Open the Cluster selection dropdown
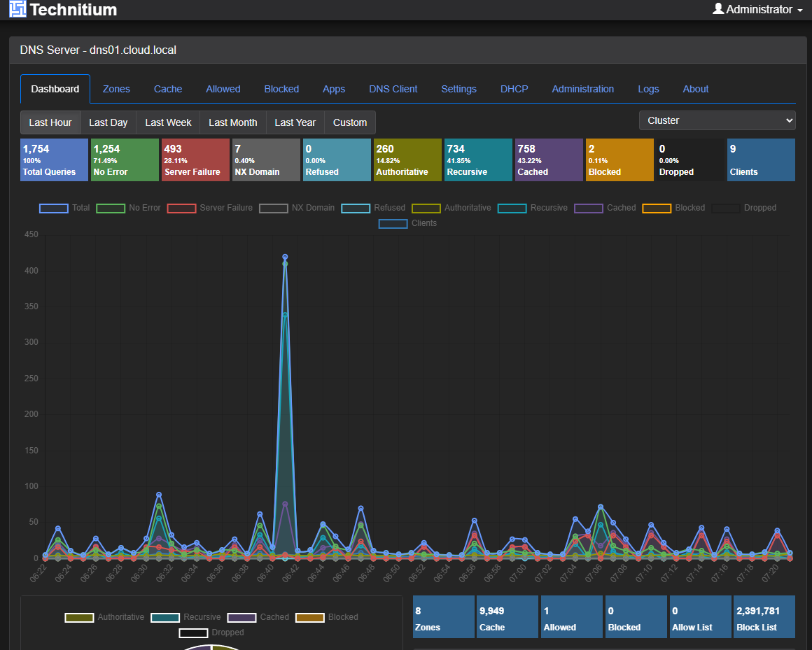 click(x=717, y=120)
